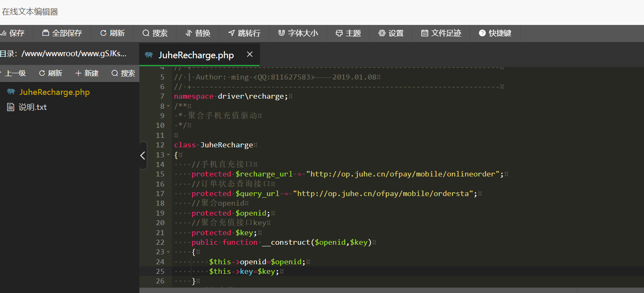
Task: Open the 替换 replace tool
Action: [198, 33]
